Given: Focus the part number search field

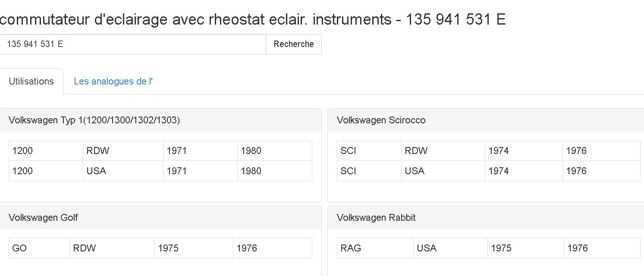Looking at the screenshot, I should [x=132, y=44].
